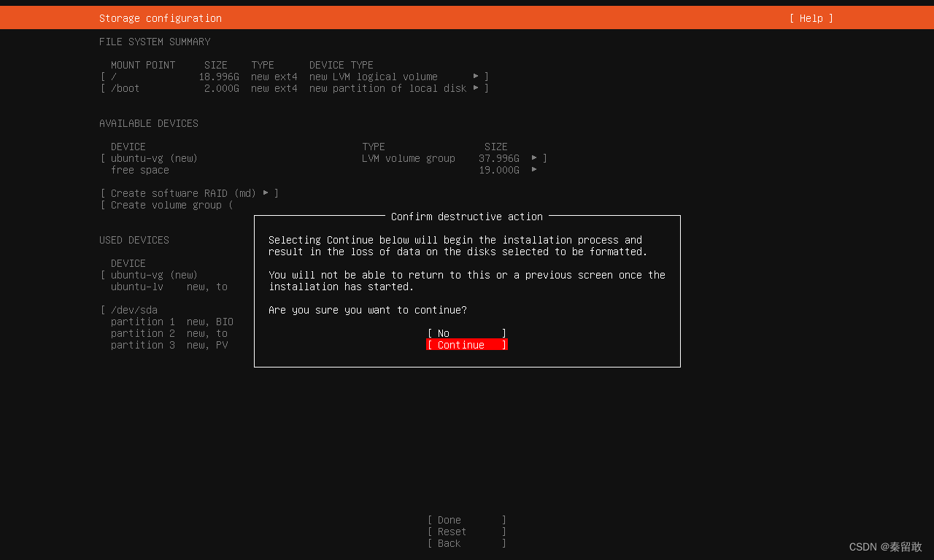Select partition 1 row
The image size is (934, 560).
(172, 322)
